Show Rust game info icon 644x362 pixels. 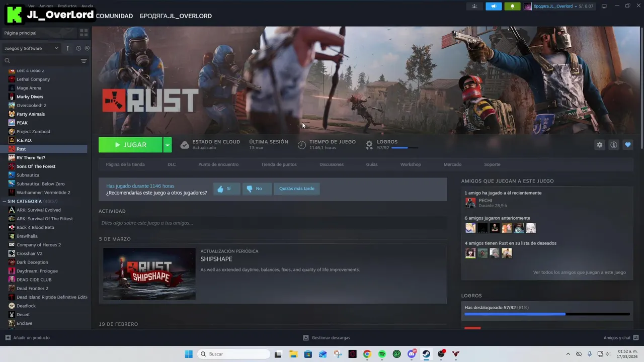tap(613, 145)
